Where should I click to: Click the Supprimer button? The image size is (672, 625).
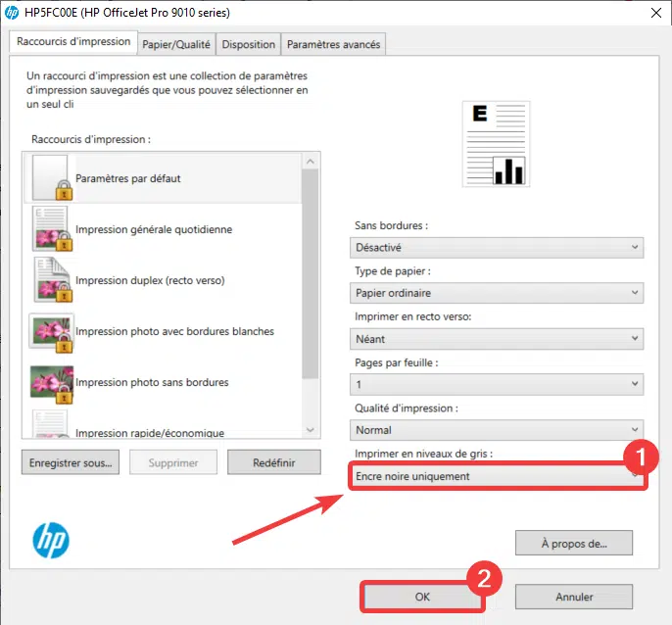pyautogui.click(x=173, y=462)
